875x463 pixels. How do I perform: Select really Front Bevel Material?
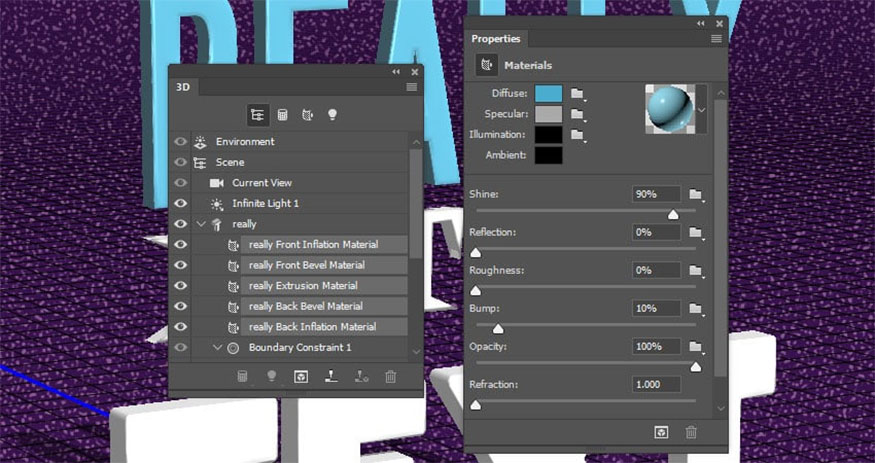click(x=306, y=265)
